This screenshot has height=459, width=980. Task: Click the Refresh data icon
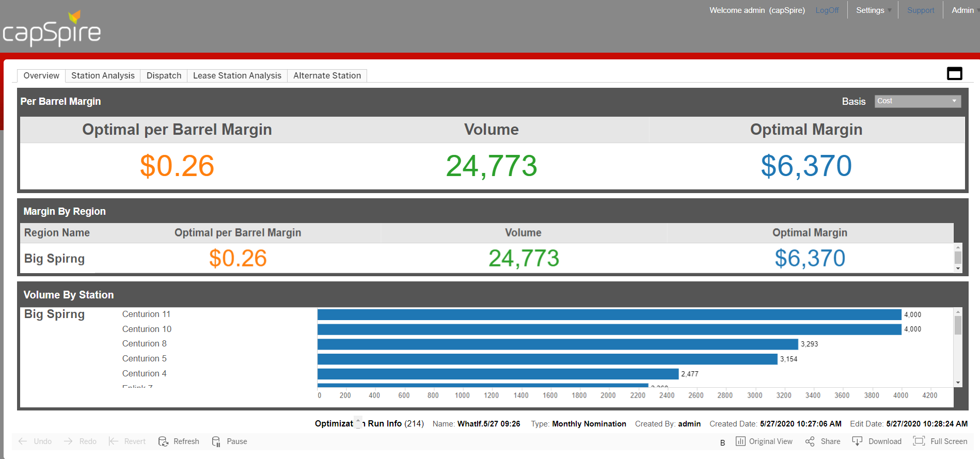[x=164, y=441]
